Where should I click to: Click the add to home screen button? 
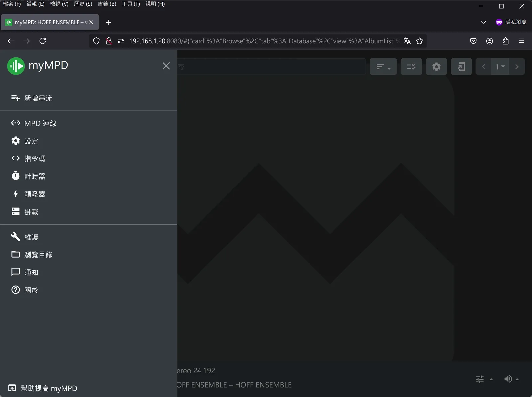click(x=461, y=67)
